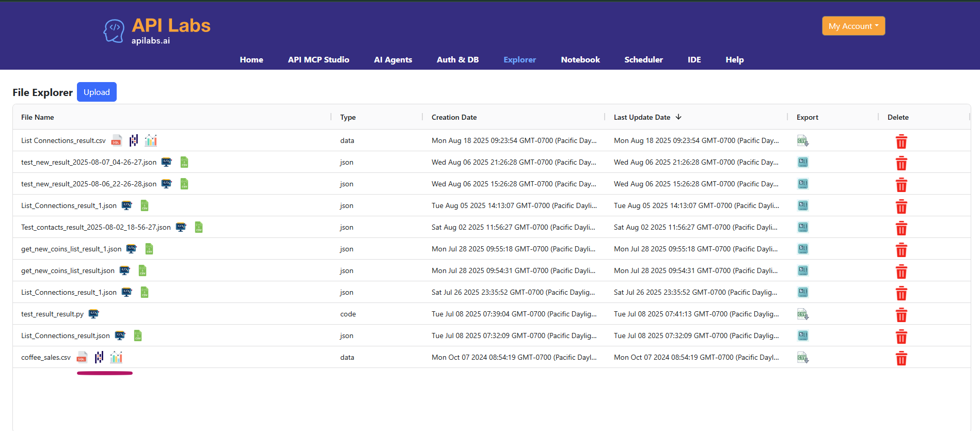The width and height of the screenshot is (980, 431).
Task: Export test_new_result_2025-08-07_04-26-27.json file
Action: click(803, 162)
